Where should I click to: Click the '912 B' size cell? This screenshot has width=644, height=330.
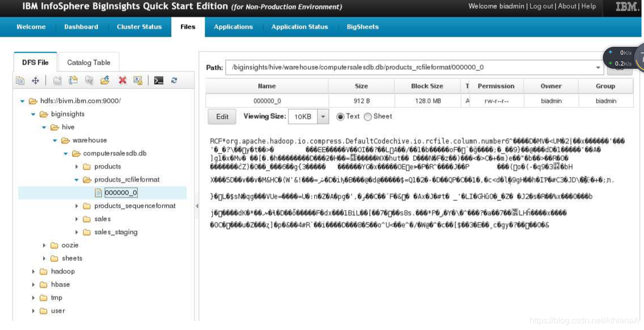tap(362, 101)
